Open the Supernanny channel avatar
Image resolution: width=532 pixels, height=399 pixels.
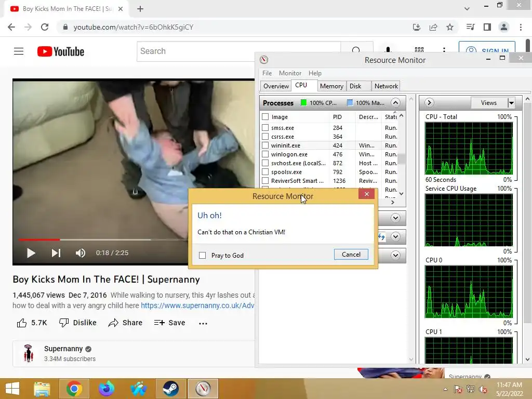tap(28, 353)
